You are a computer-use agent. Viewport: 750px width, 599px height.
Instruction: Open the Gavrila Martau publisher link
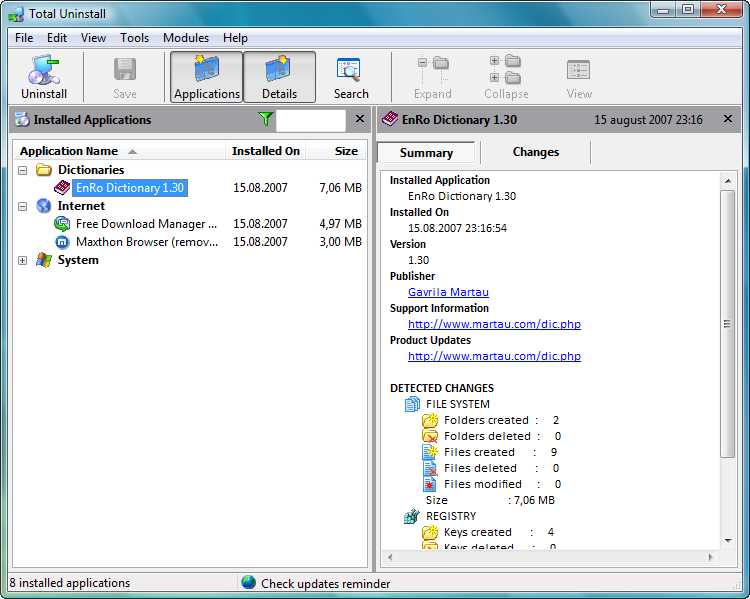pyautogui.click(x=448, y=292)
